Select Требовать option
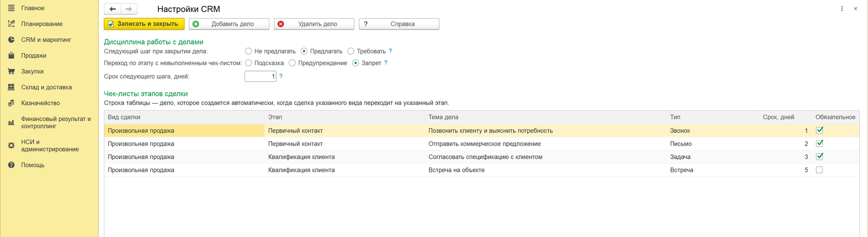868x237 pixels. (351, 51)
